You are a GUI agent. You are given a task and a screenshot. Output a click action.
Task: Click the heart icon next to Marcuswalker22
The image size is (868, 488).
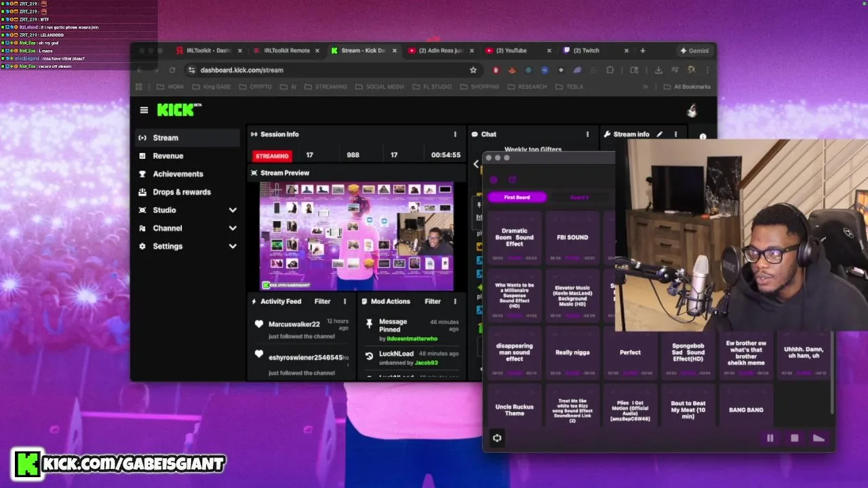[258, 324]
